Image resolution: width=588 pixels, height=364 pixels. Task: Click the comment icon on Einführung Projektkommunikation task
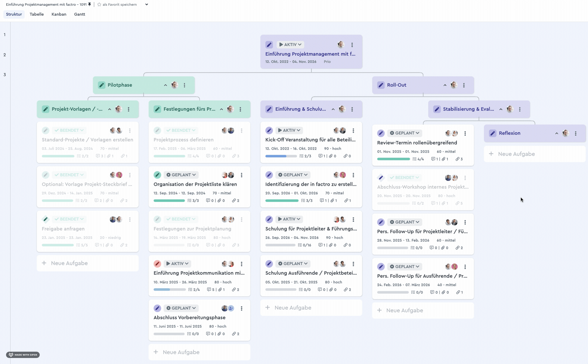pyautogui.click(x=209, y=290)
